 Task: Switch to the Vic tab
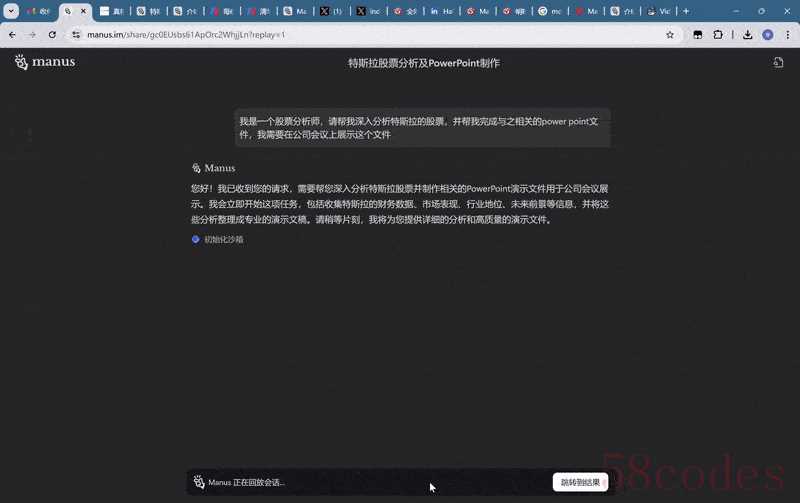pyautogui.click(x=659, y=11)
